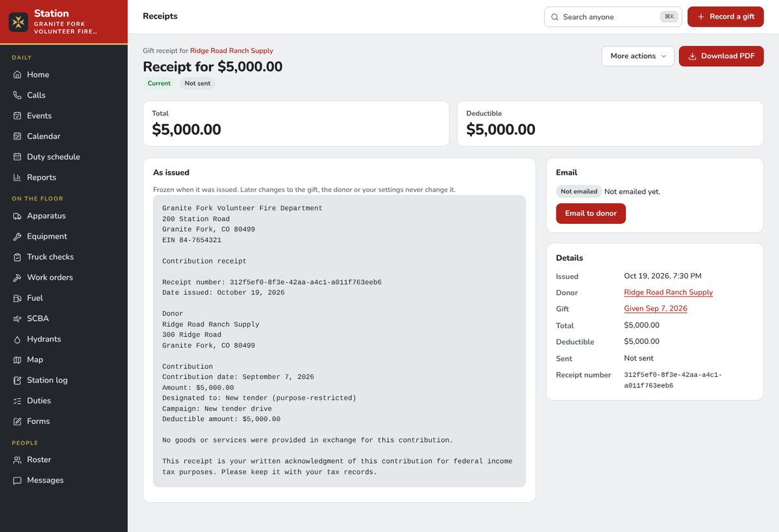779x532 pixels.
Task: Click the EIN 84-7654321 line
Action: click(x=192, y=240)
